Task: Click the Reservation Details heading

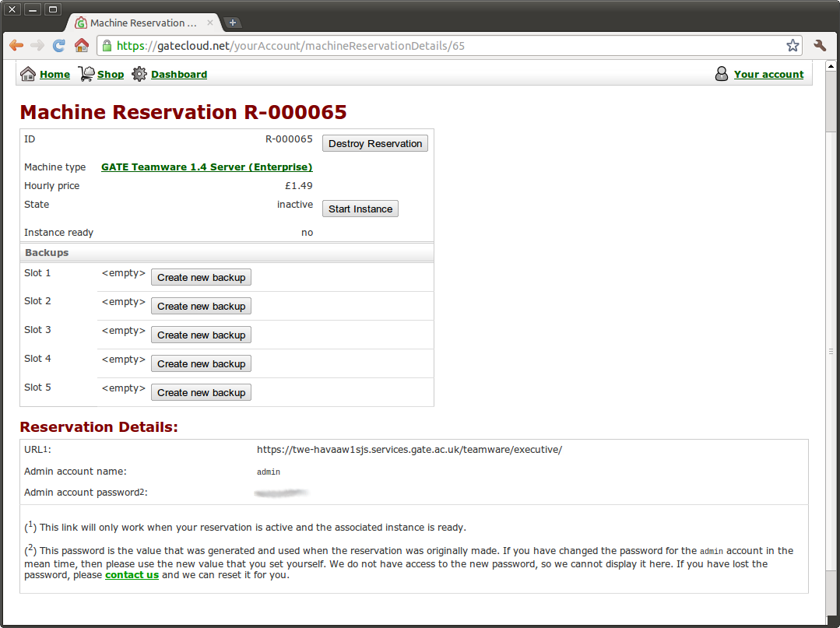Action: coord(99,427)
